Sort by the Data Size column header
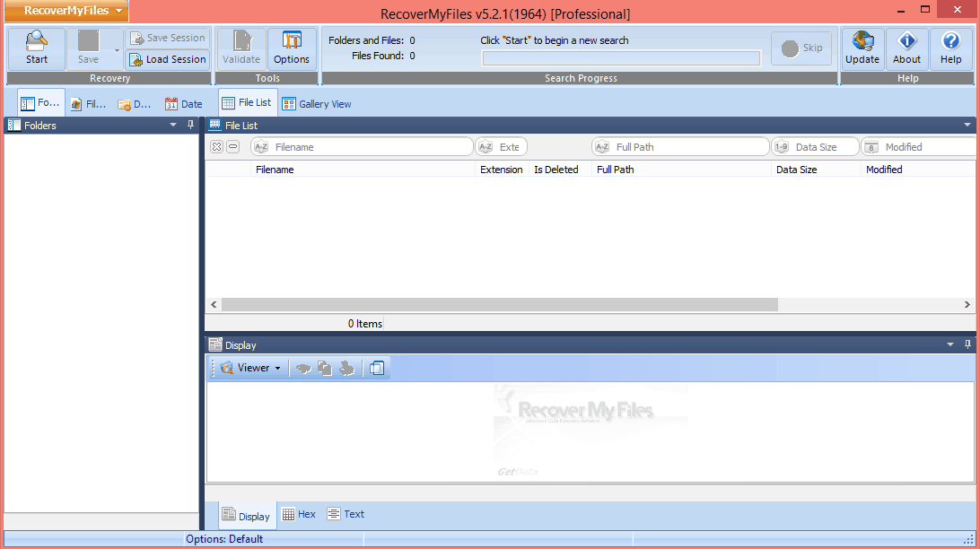The width and height of the screenshot is (980, 549). pyautogui.click(x=816, y=170)
